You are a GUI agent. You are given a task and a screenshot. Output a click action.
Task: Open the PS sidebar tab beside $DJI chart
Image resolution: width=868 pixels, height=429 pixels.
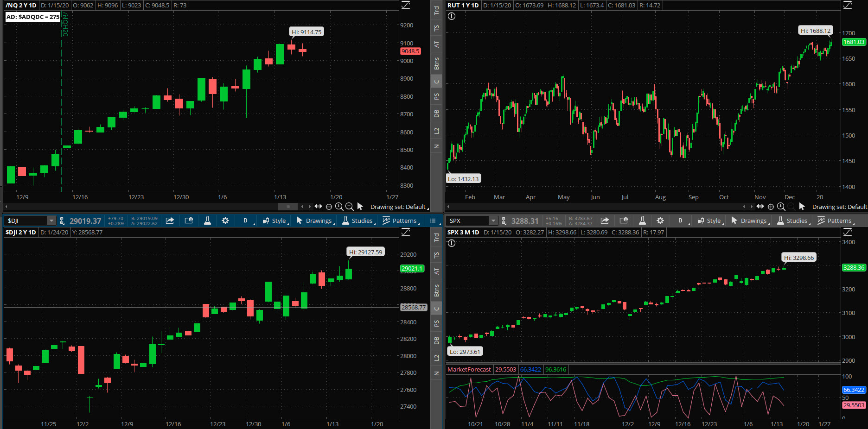point(436,323)
